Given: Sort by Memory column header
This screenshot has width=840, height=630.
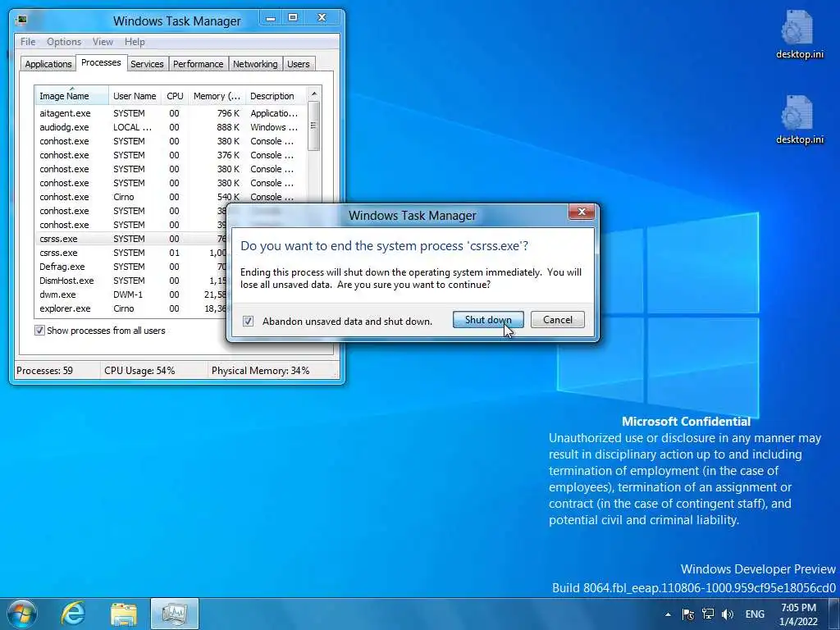Looking at the screenshot, I should [x=217, y=95].
